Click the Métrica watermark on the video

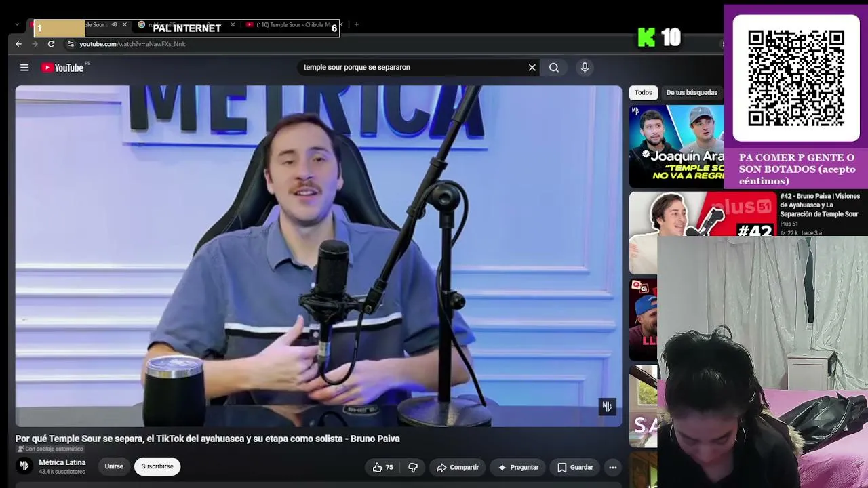[607, 406]
